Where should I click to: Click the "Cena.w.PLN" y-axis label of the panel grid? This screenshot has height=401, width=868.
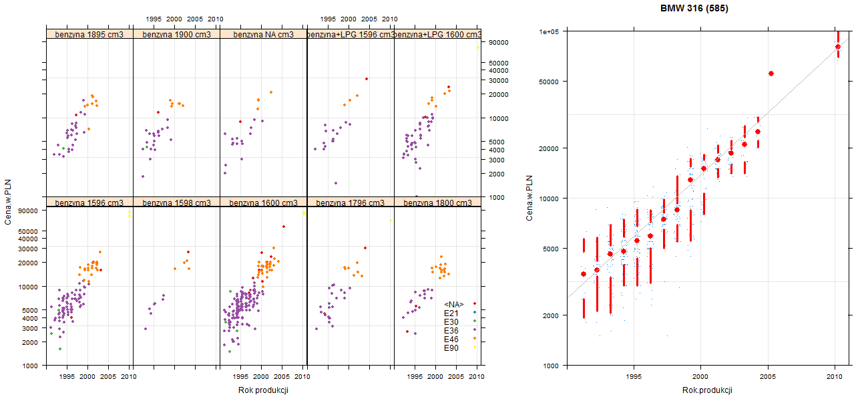(x=8, y=202)
